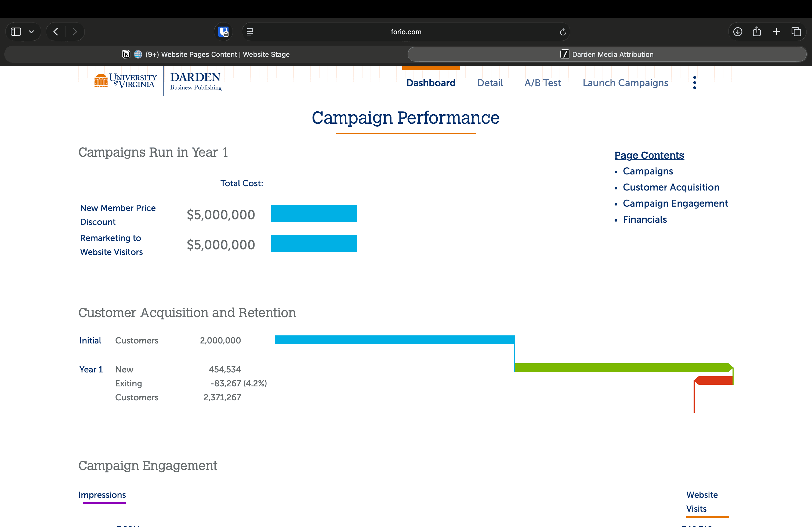Open the Detail navigation tab

click(x=490, y=83)
